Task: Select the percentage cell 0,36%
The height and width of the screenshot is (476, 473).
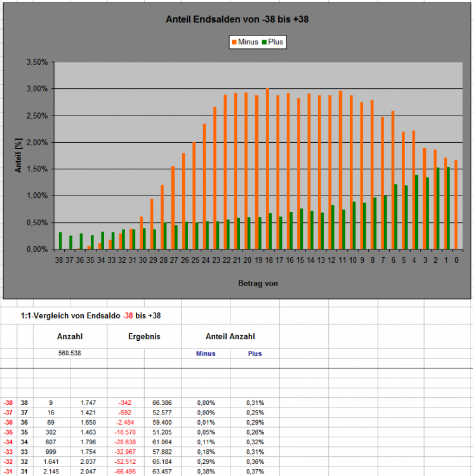Action: (255, 462)
